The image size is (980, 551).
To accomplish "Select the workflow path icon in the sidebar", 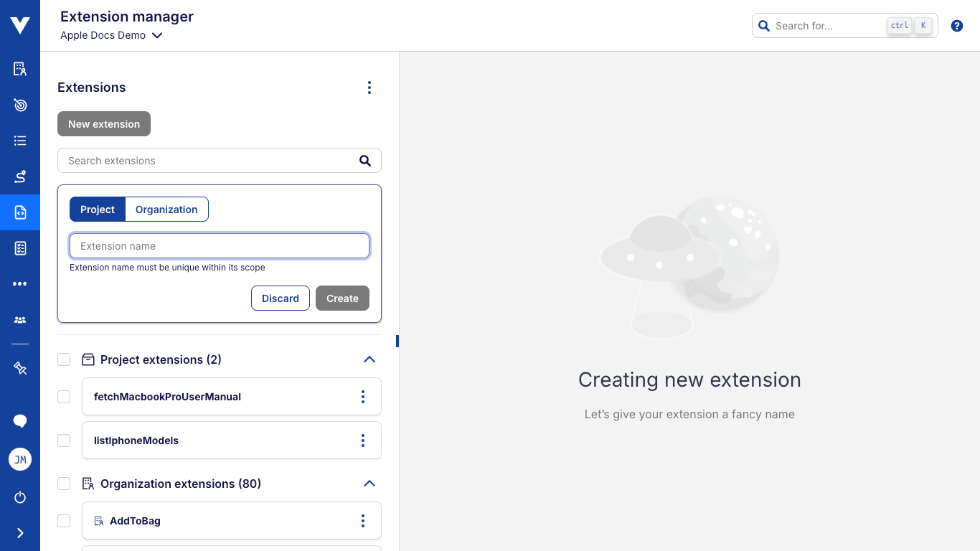I will (x=19, y=176).
